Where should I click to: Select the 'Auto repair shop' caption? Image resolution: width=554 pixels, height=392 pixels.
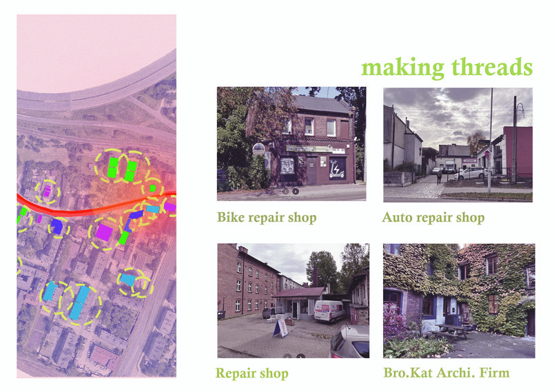tap(433, 218)
